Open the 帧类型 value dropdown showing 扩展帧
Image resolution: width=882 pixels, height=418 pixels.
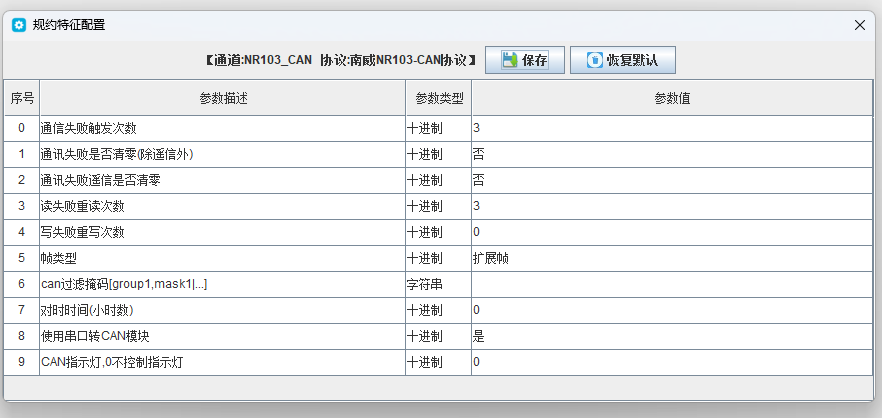(670, 258)
